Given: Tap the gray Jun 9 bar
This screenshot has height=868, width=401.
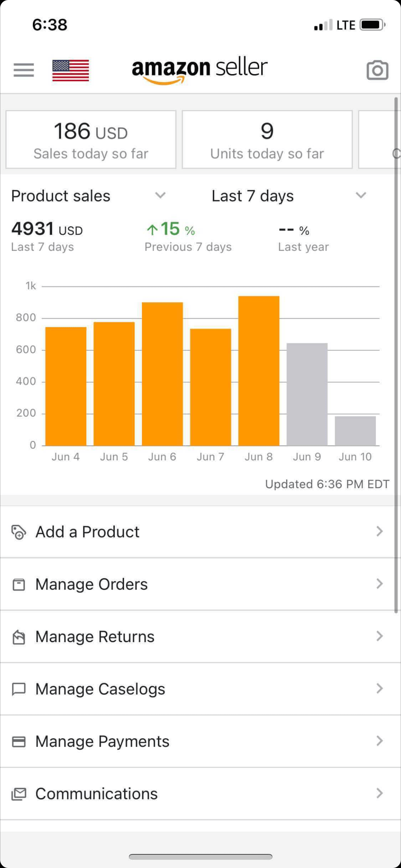Looking at the screenshot, I should point(307,394).
